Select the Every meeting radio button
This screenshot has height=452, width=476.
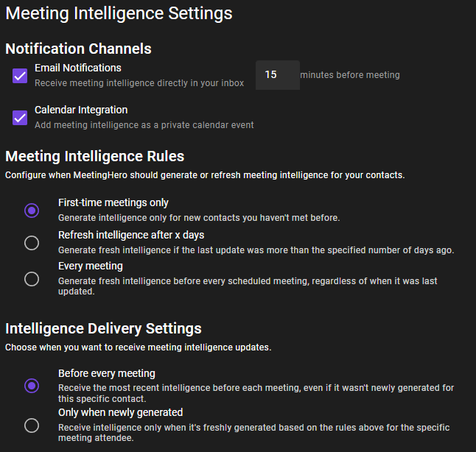click(x=32, y=279)
